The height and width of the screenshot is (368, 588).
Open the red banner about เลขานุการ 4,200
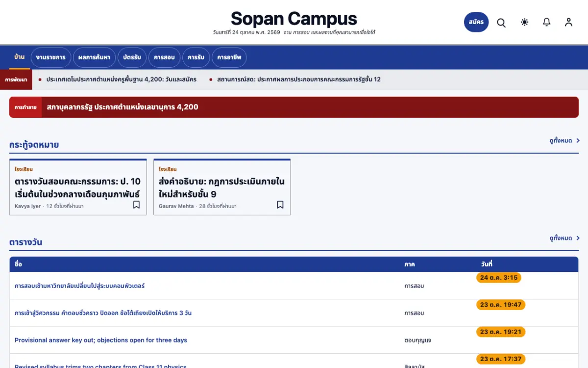pyautogui.click(x=294, y=107)
